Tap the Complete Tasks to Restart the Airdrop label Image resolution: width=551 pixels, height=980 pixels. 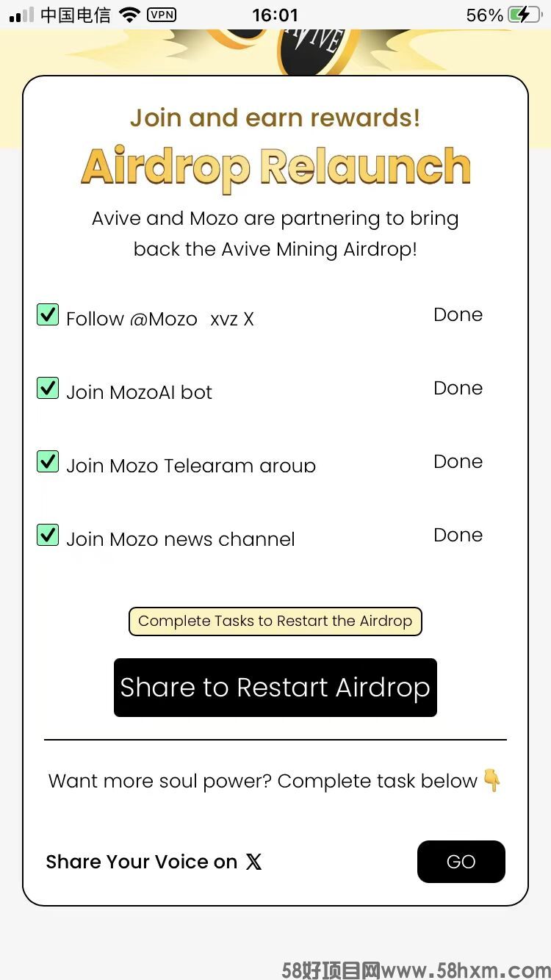[275, 621]
